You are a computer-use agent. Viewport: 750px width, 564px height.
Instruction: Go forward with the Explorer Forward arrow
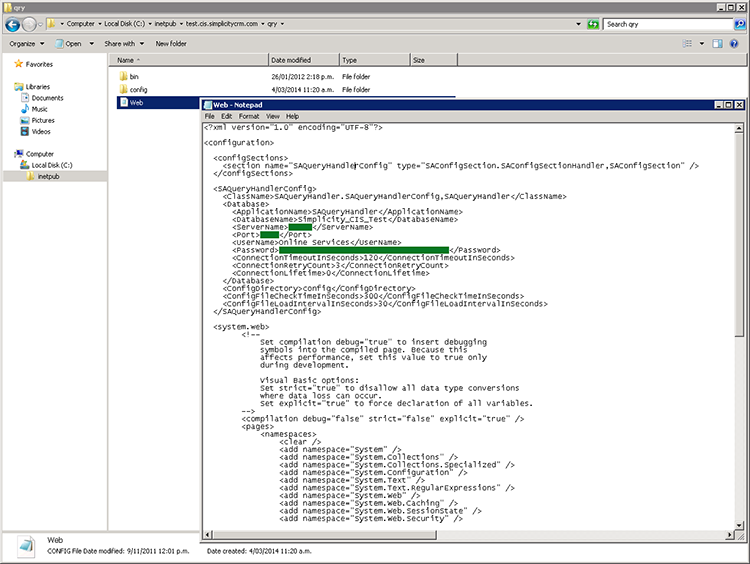click(29, 24)
